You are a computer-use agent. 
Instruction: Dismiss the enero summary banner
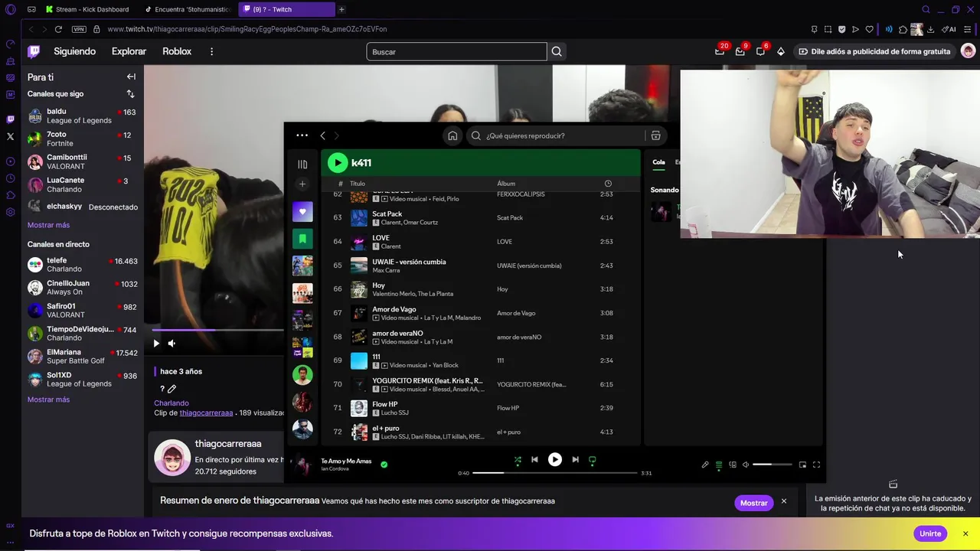(x=783, y=501)
